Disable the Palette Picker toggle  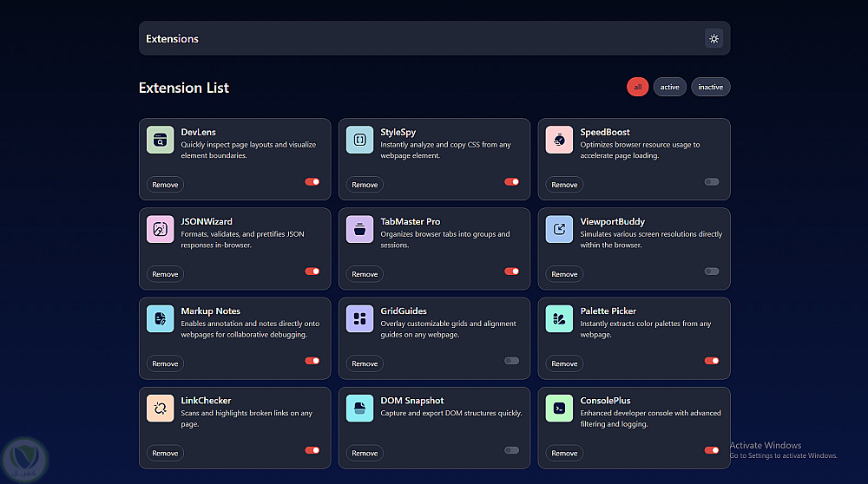712,361
